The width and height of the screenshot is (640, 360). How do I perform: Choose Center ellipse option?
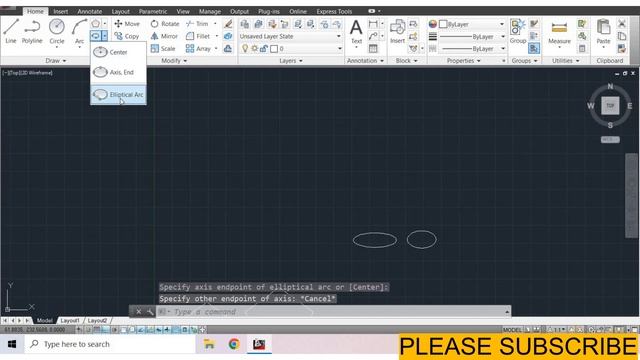118,52
